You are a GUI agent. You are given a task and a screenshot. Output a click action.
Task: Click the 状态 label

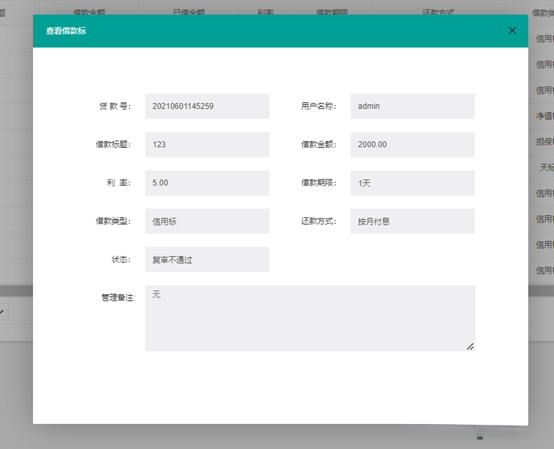[x=121, y=260]
